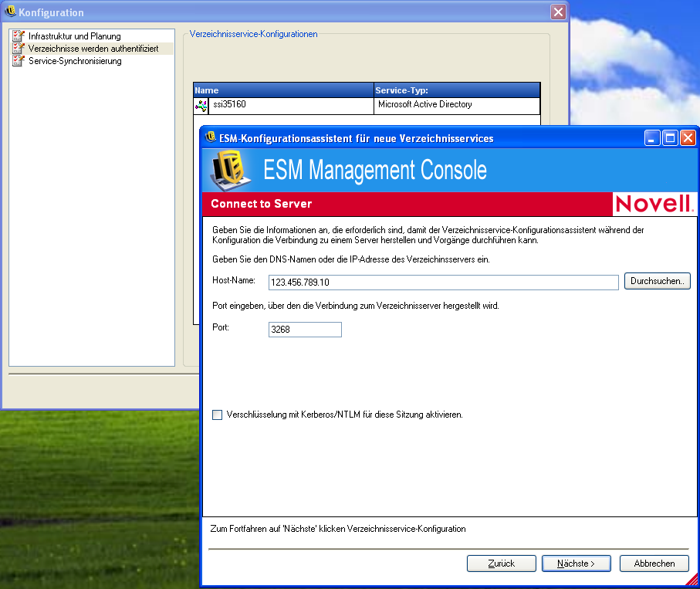The width and height of the screenshot is (700, 589).
Task: Select Infrastruktur und Planung in the list
Action: [x=75, y=36]
